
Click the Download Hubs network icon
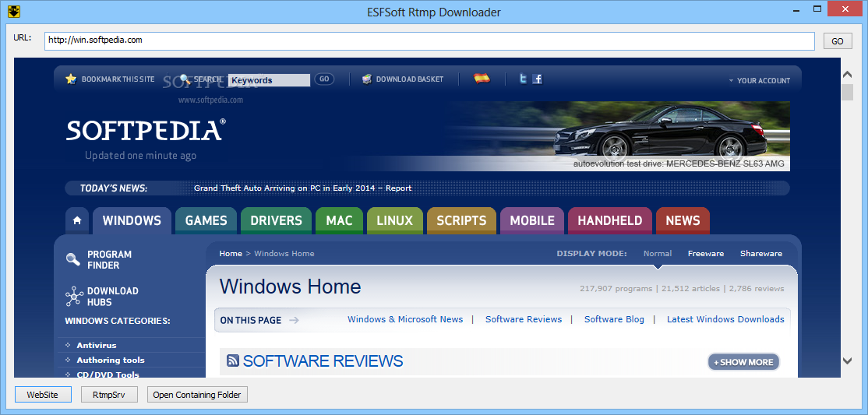click(x=74, y=297)
